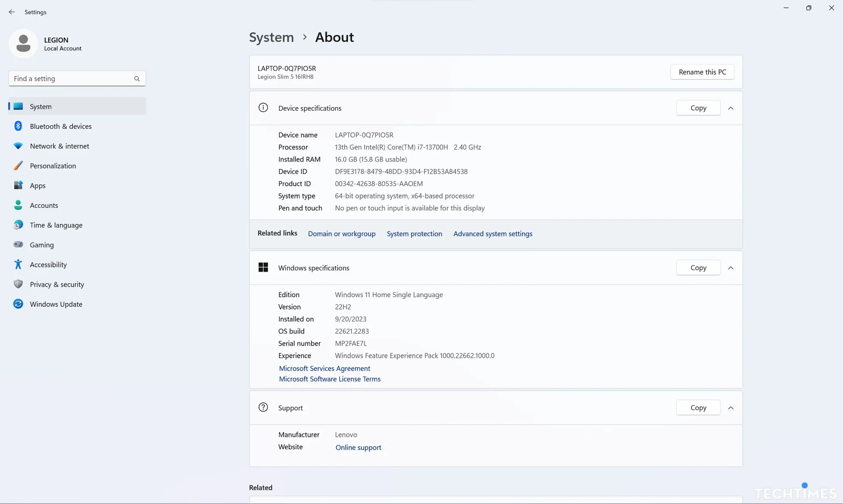Copy the Support information
This screenshot has width=843, height=504.
pos(698,408)
